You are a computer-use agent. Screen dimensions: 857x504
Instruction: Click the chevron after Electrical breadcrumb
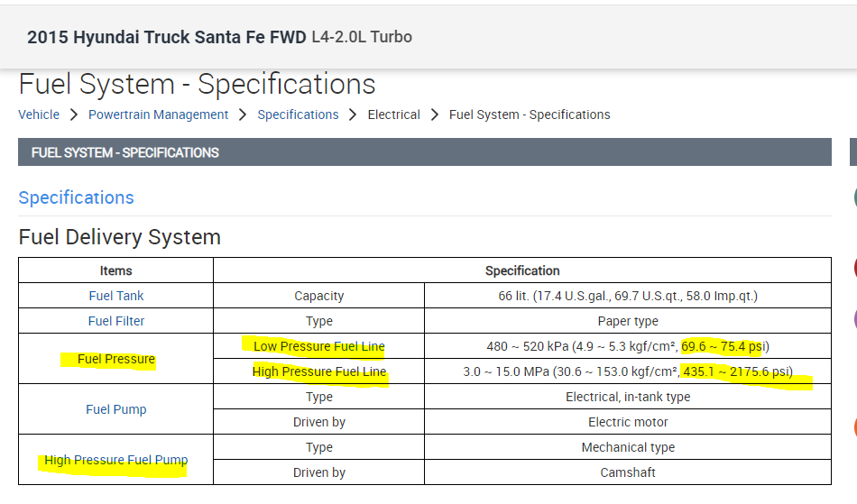point(435,115)
